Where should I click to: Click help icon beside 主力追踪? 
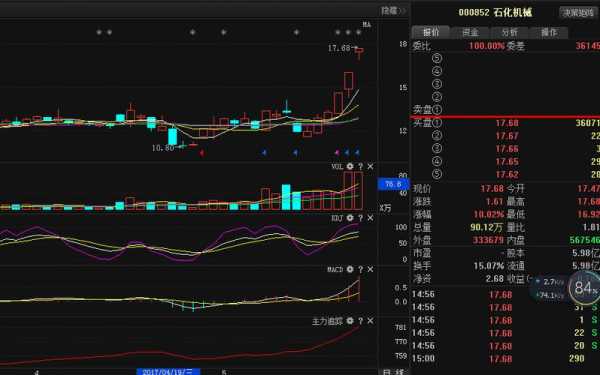coord(360,321)
